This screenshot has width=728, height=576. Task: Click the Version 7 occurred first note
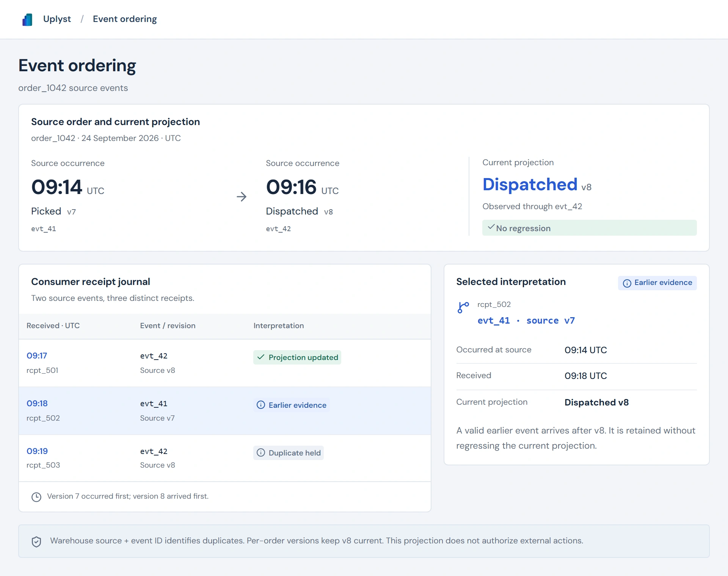pyautogui.click(x=128, y=496)
